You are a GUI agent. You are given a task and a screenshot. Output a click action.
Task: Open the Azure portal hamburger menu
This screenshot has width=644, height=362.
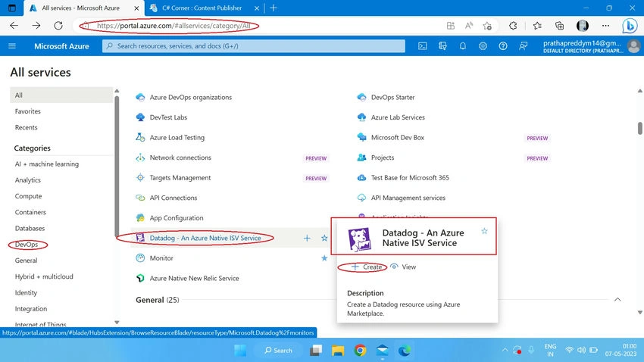pyautogui.click(x=12, y=46)
